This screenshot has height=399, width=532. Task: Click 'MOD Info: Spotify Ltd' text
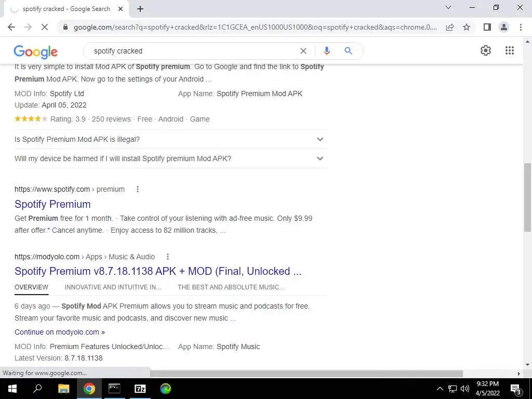coord(49,94)
